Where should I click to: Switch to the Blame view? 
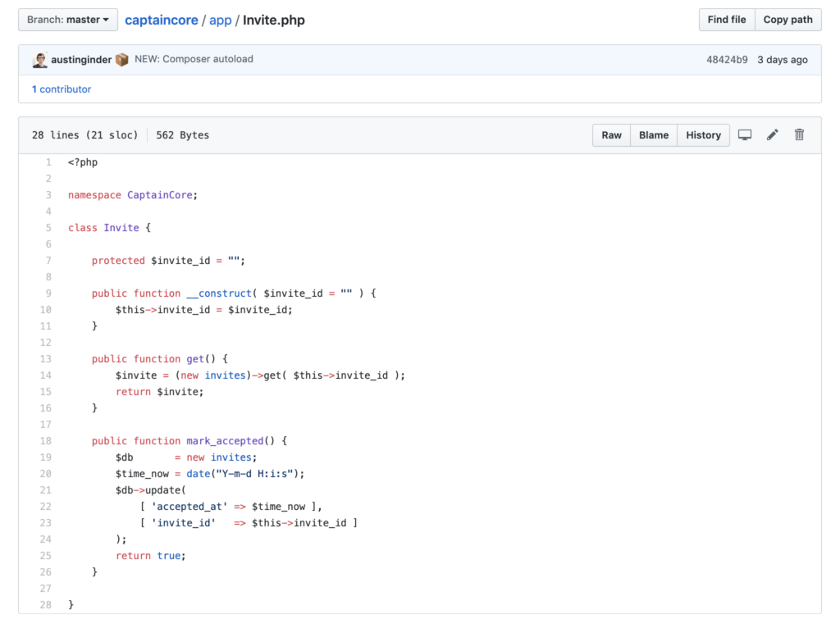click(x=653, y=134)
